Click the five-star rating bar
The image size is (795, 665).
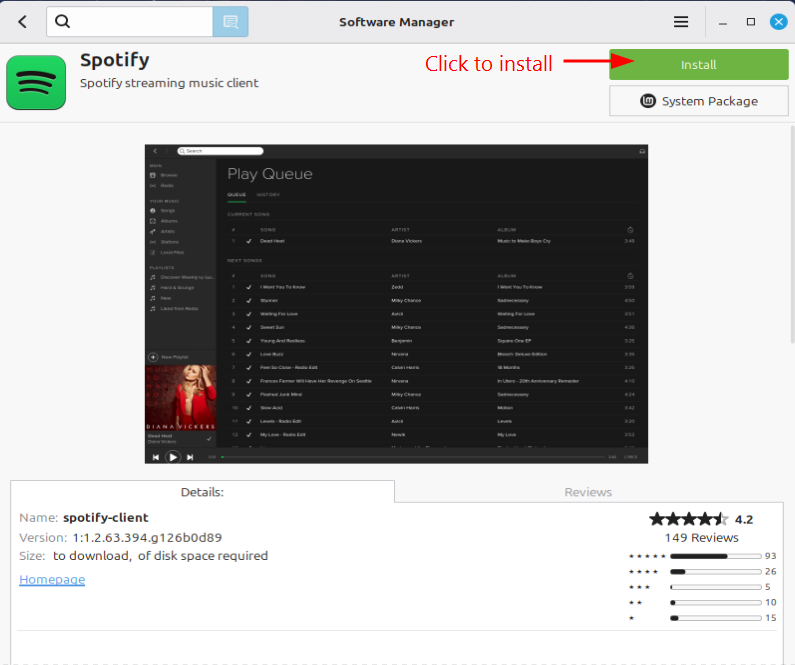coord(715,556)
